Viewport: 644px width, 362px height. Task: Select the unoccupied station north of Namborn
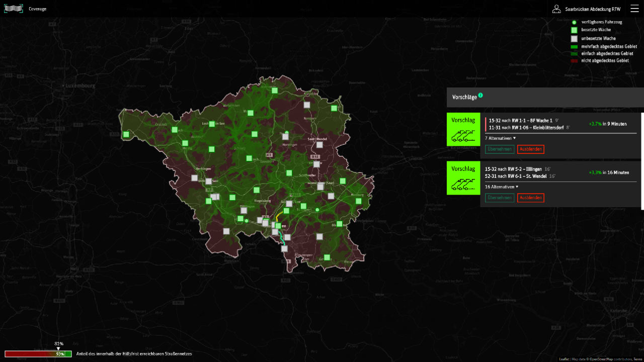coord(307,105)
